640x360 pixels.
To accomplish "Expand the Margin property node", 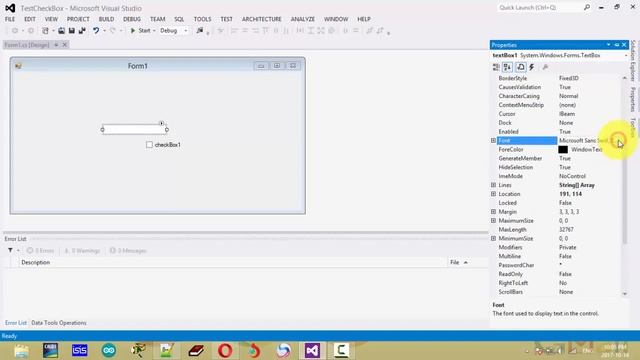I will pyautogui.click(x=493, y=212).
